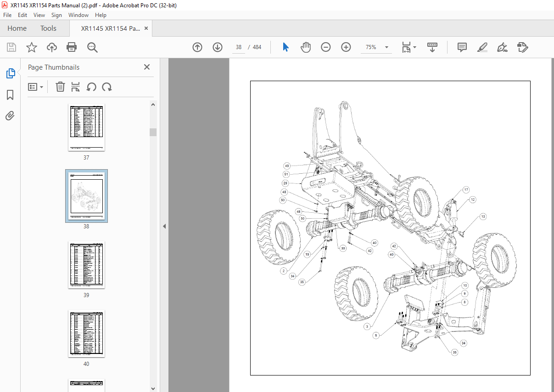Click callout number 29 on the diagram
The image size is (554, 392).
point(285,183)
